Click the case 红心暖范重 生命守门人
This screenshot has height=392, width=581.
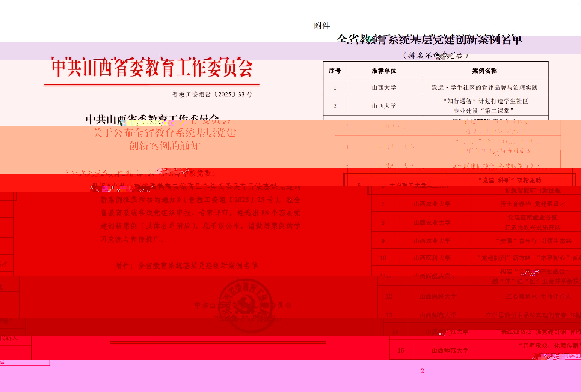pyautogui.click(x=538, y=297)
